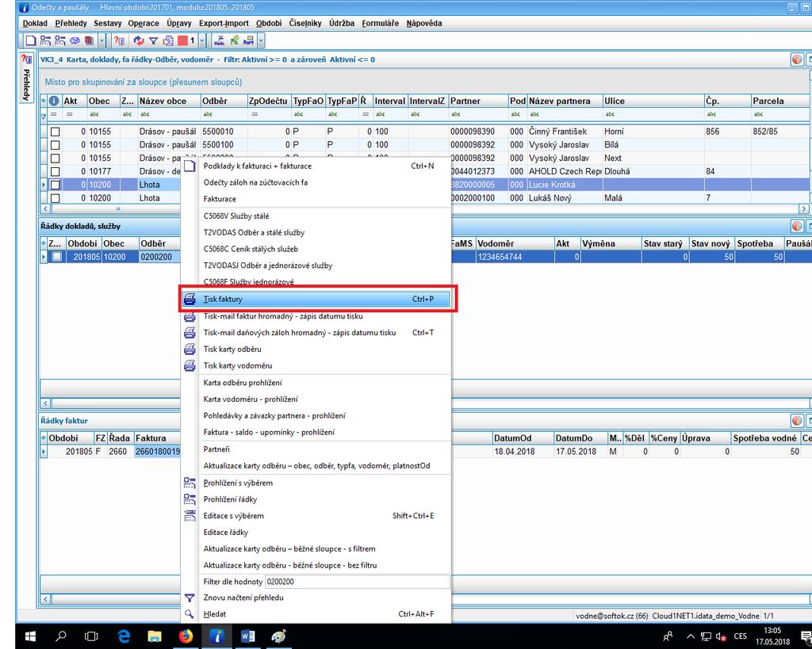Check the checkbox for Vysoký Jaroslav Next row
This screenshot has width=812, height=649.
(x=56, y=158)
